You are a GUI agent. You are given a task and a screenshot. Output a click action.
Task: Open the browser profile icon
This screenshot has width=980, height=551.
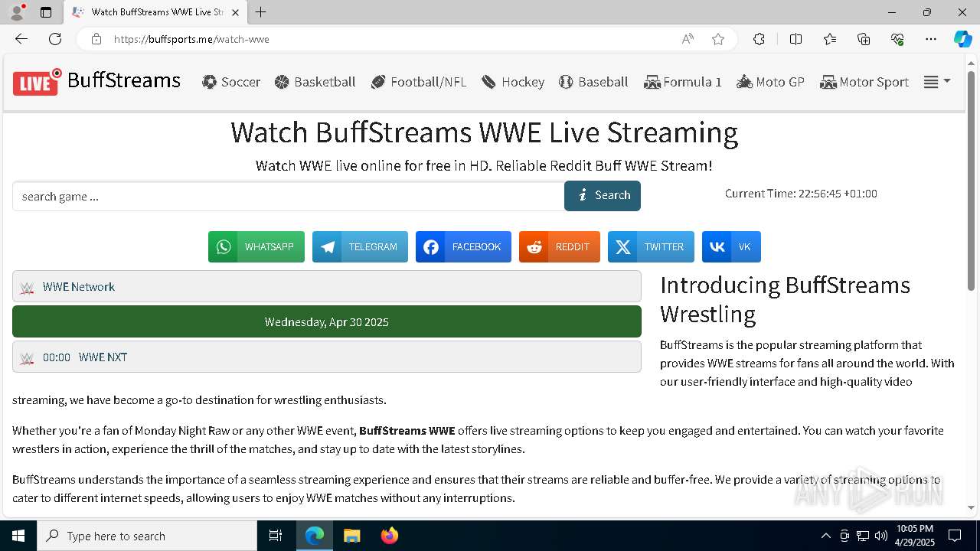[17, 12]
